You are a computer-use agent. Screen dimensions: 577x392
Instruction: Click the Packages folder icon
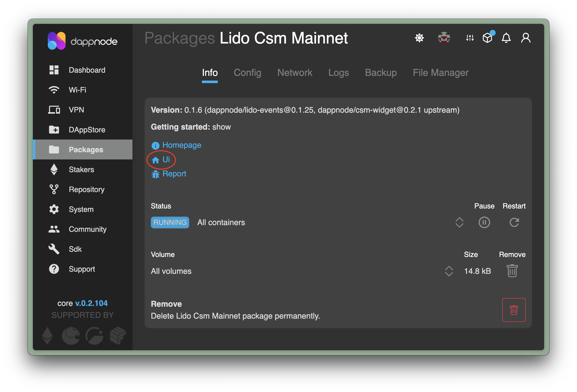point(54,149)
